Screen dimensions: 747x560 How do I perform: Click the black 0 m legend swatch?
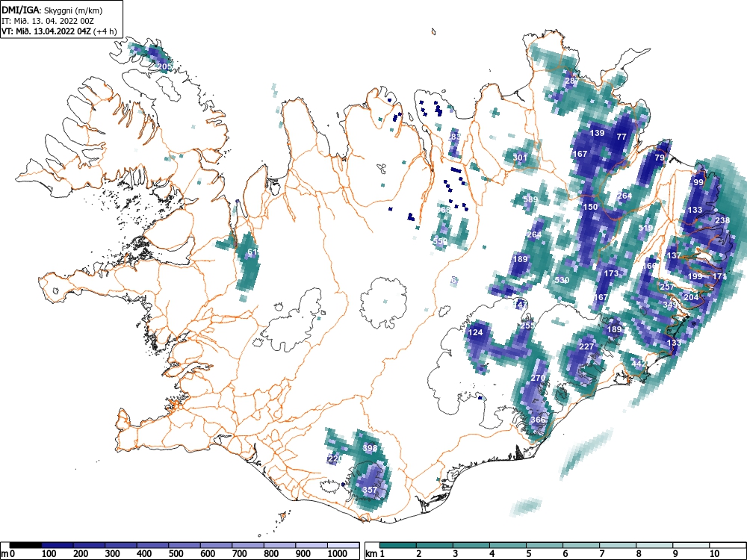point(25,545)
